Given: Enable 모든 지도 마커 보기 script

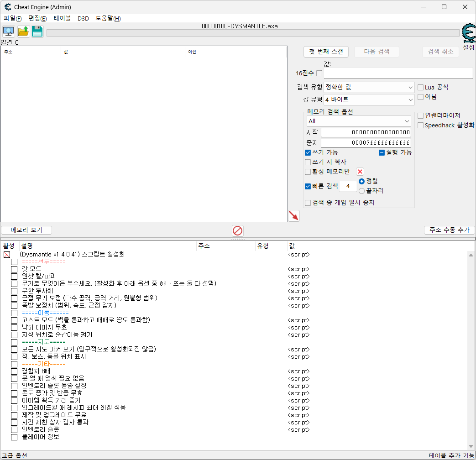Looking at the screenshot, I should (x=14, y=349).
